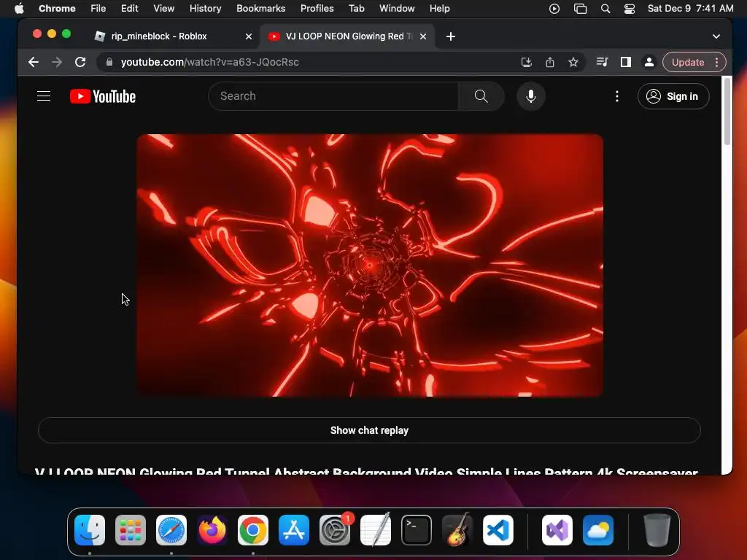Click the share page icon in address bar
The width and height of the screenshot is (747, 560).
click(x=550, y=62)
